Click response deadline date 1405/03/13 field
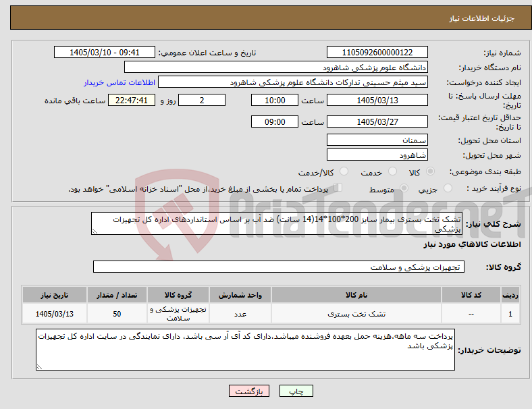 [x=377, y=101]
